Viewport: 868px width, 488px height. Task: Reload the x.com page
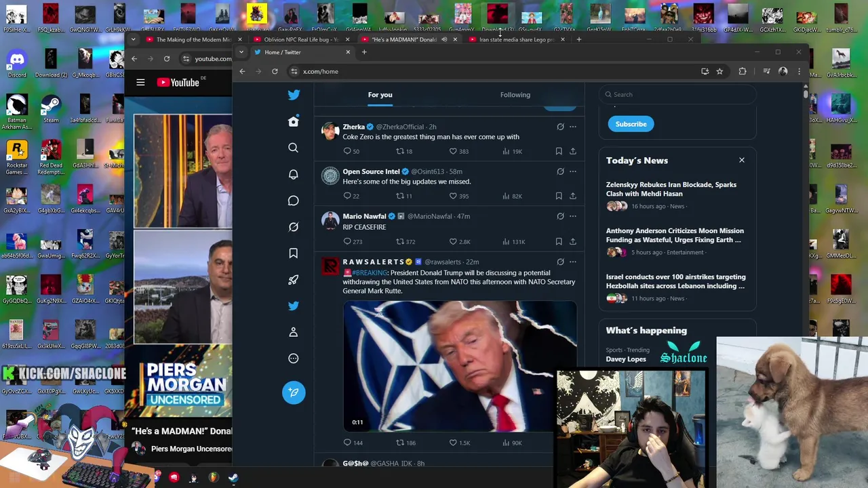(275, 71)
